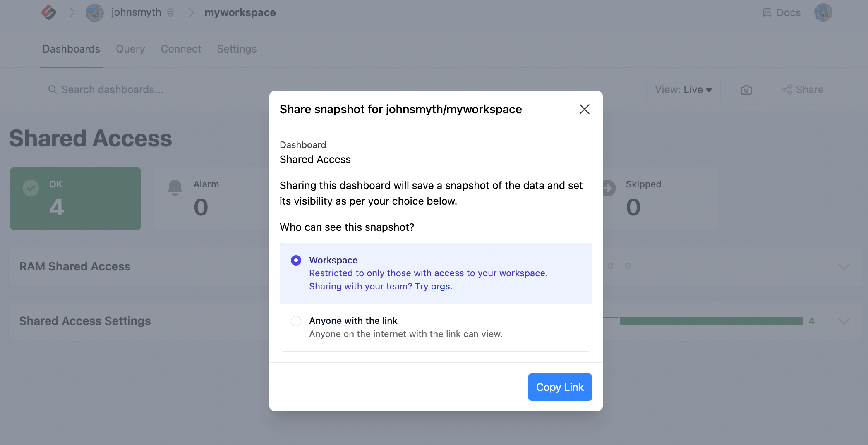Select the Anyone with the link radio

coord(296,321)
